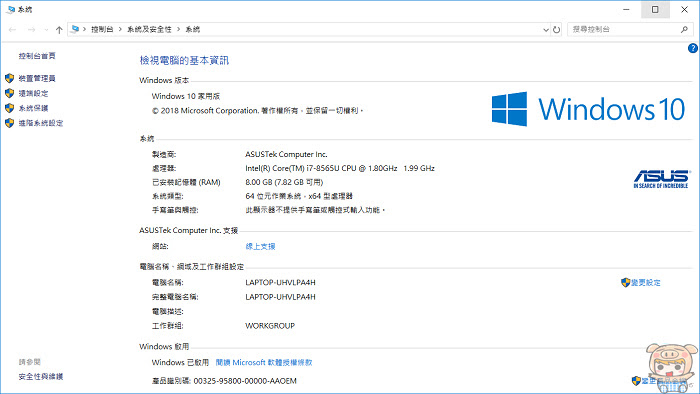
Task: Select computer name LAPTOP-UHVLPA4H beside 電腦名稱
Action: (x=280, y=282)
